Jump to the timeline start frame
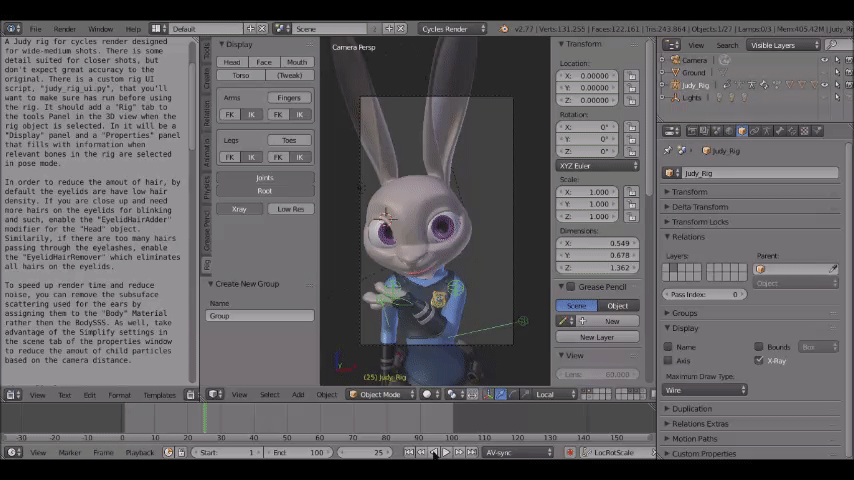The height and width of the screenshot is (480, 854). (x=409, y=453)
